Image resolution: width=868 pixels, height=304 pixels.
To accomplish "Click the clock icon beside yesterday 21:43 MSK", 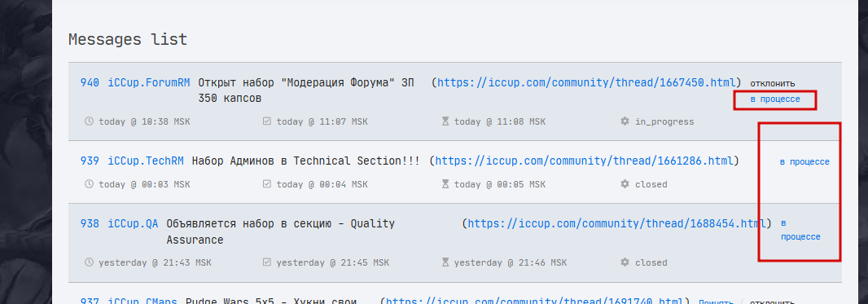I will (89, 262).
